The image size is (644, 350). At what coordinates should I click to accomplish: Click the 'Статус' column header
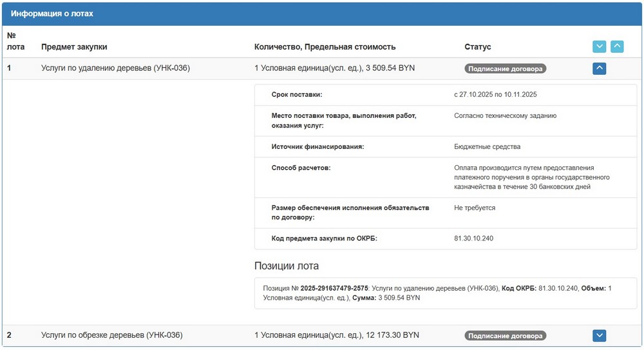[477, 47]
